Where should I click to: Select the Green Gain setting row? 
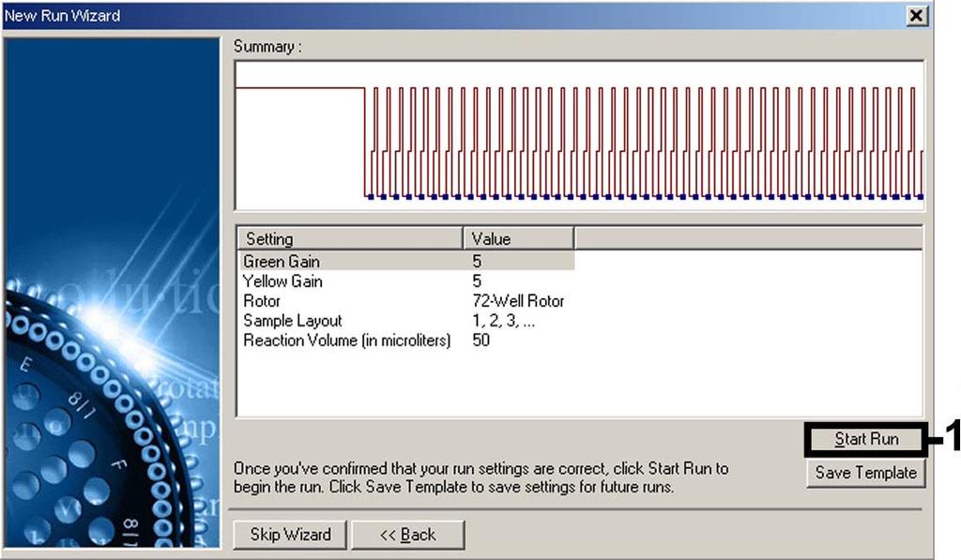(x=405, y=262)
